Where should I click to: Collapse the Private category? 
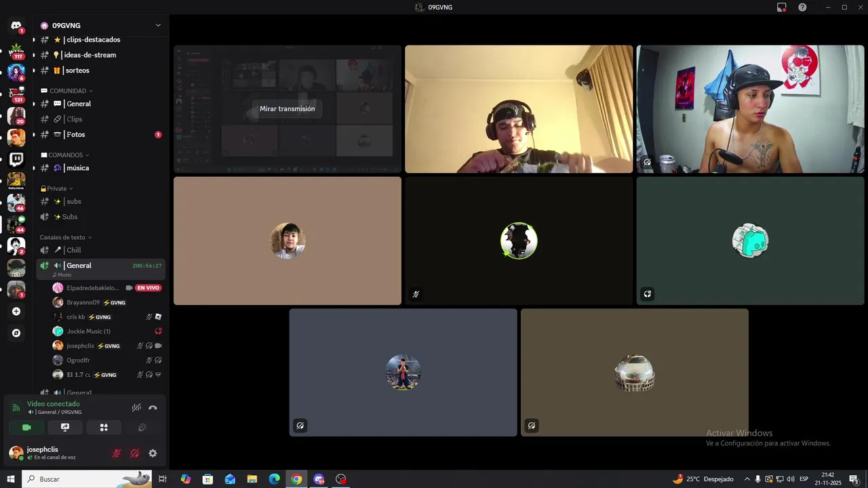coord(56,188)
